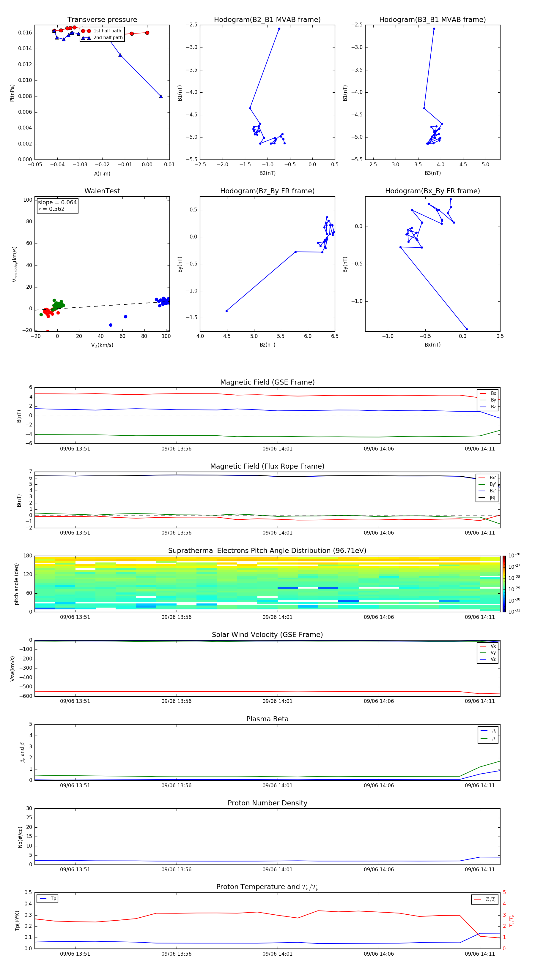Click the topmost data point in B2_B1 hodogram
The height and width of the screenshot is (980, 535).
point(279,29)
